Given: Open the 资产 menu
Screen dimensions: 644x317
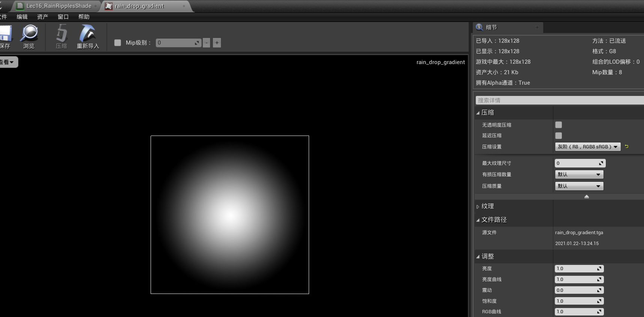Looking at the screenshot, I should (x=43, y=17).
